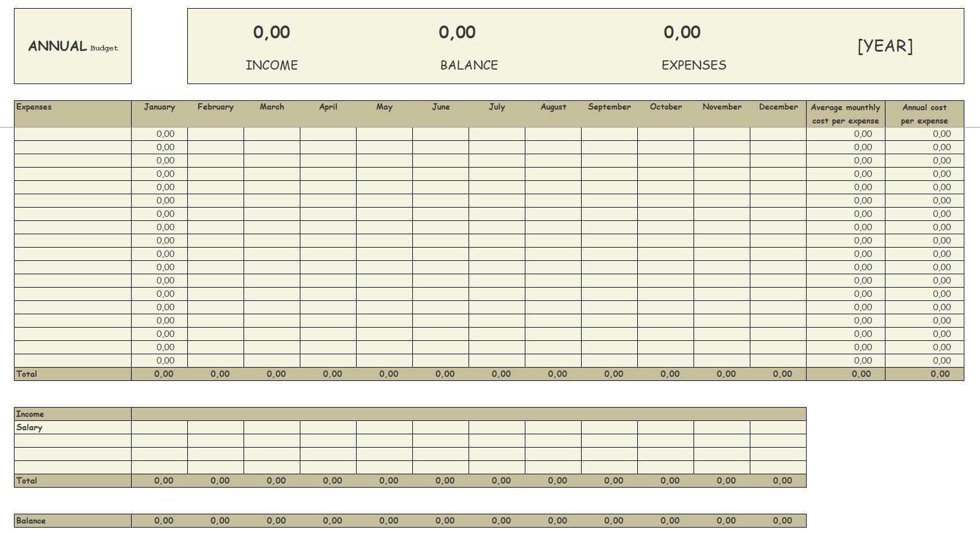This screenshot has width=980, height=534.
Task: Click the expenses Total row label
Action: (x=26, y=374)
